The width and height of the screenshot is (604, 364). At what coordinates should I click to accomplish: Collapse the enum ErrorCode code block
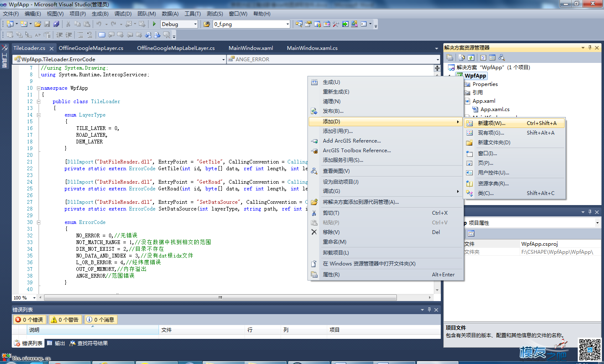click(39, 222)
